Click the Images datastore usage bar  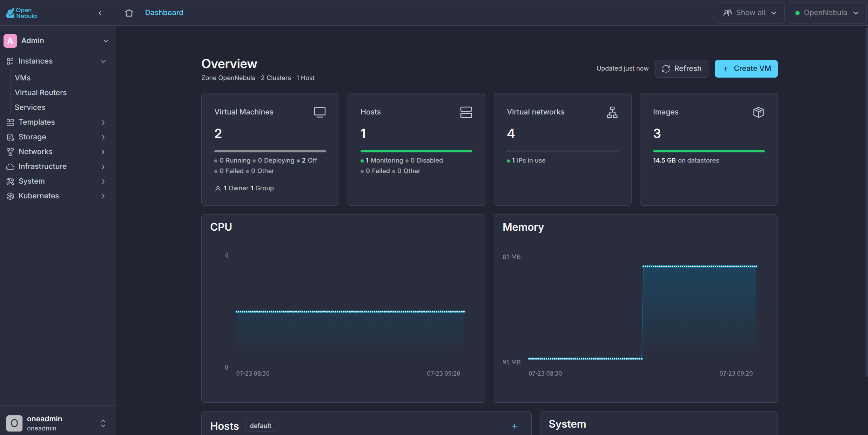point(709,151)
